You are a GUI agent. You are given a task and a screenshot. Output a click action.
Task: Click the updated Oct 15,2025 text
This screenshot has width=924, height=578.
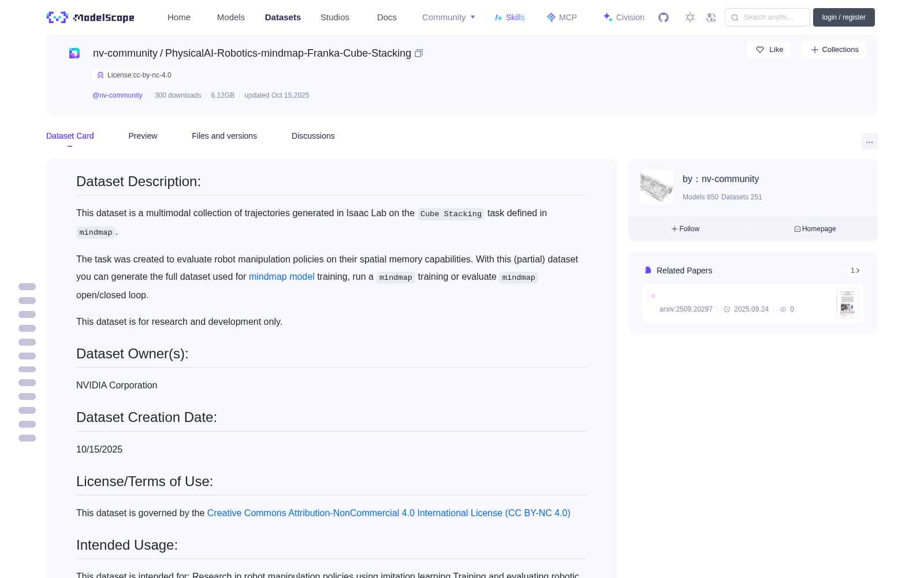[277, 95]
